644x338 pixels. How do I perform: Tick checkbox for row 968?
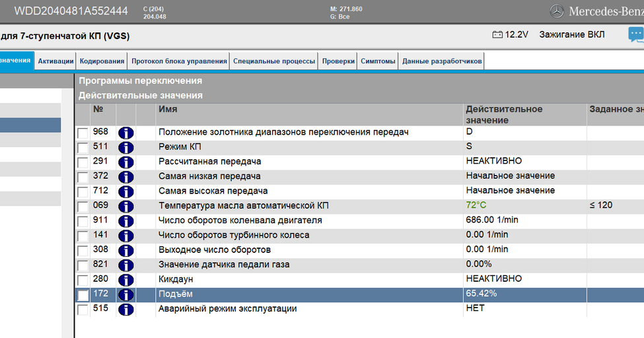click(83, 133)
